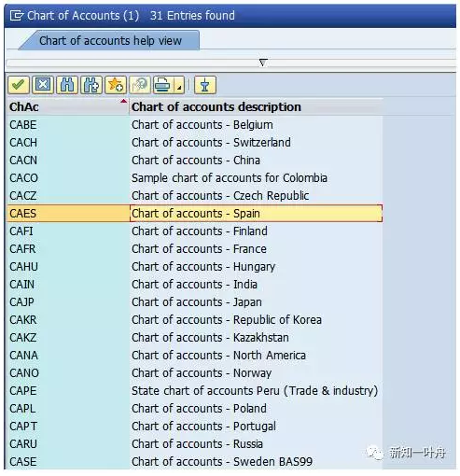Switch to Chart of accounts help view tab
The height and width of the screenshot is (476, 460).
110,40
